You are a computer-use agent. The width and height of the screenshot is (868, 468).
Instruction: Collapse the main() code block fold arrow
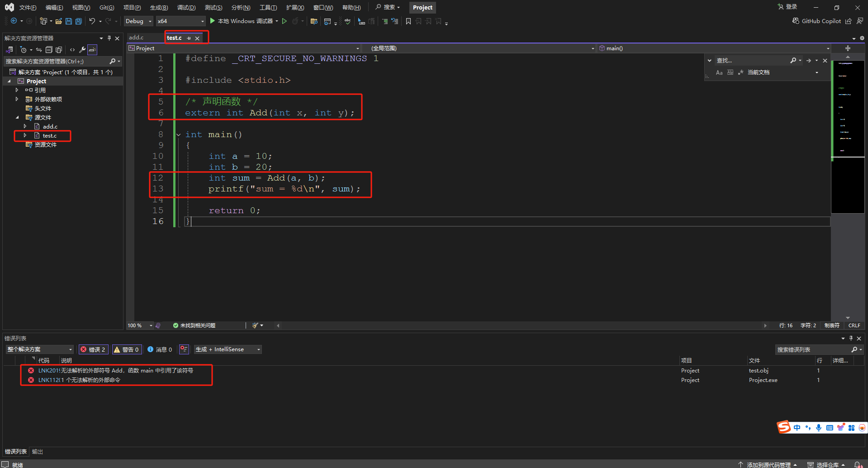179,134
